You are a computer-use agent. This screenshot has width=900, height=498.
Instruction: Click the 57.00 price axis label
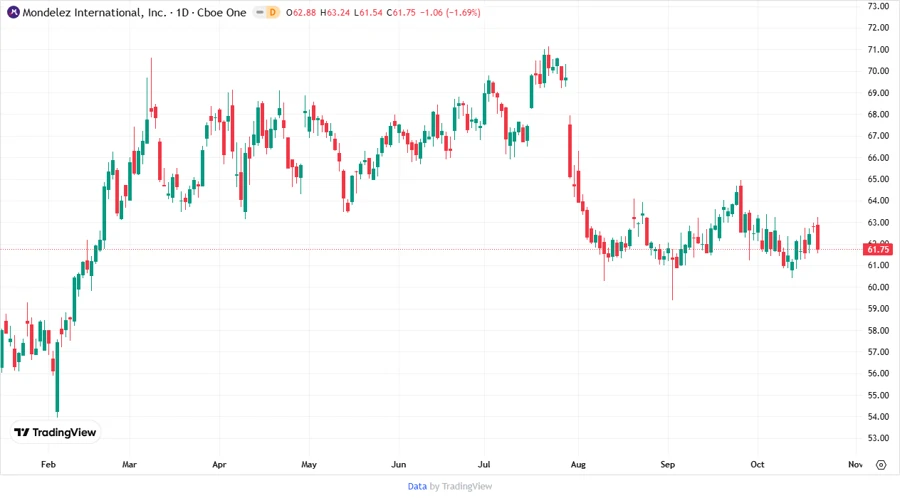click(878, 352)
